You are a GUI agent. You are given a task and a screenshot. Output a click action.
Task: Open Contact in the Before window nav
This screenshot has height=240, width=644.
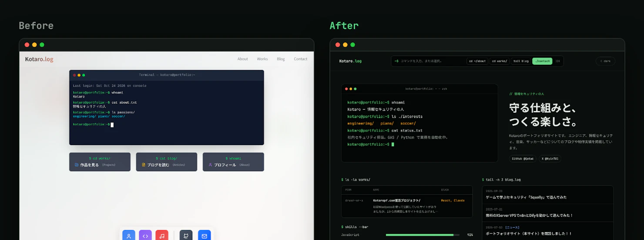pyautogui.click(x=301, y=59)
